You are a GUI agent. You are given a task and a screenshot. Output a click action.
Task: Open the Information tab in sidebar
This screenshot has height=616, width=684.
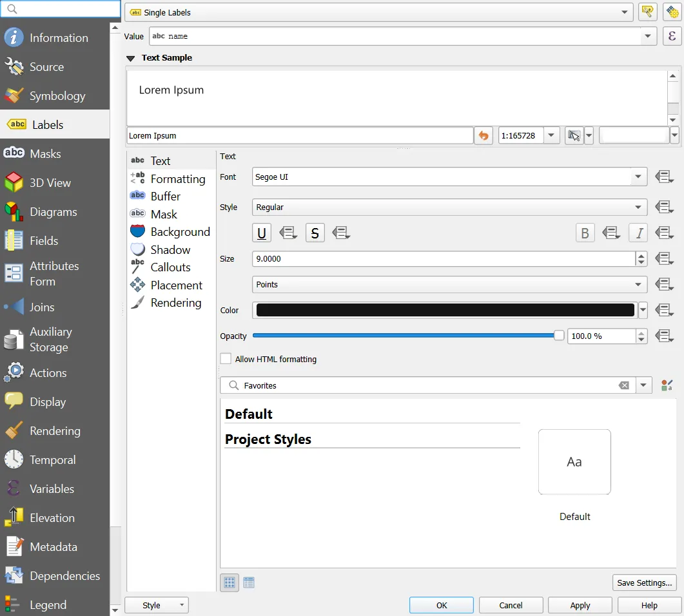tap(55, 38)
